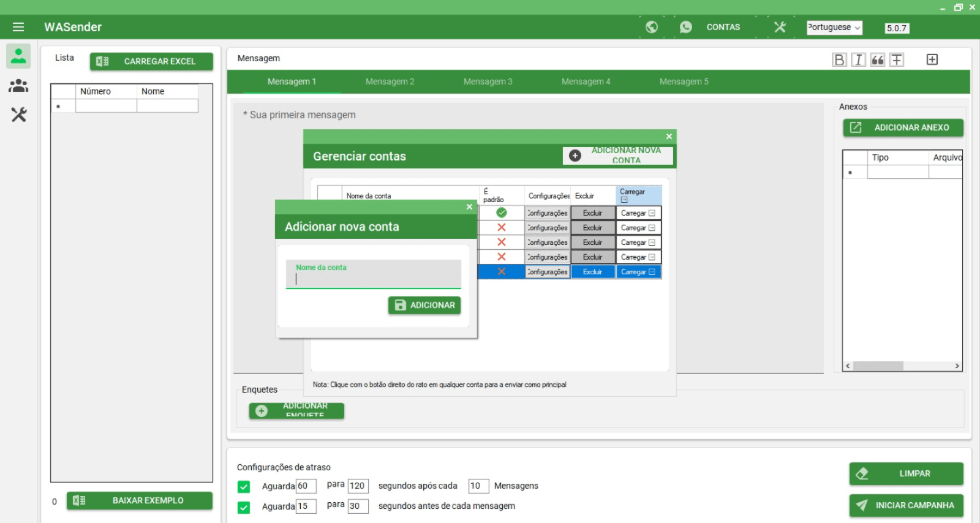980x523 pixels.
Task: Click the globe icon in header
Action: [x=652, y=27]
